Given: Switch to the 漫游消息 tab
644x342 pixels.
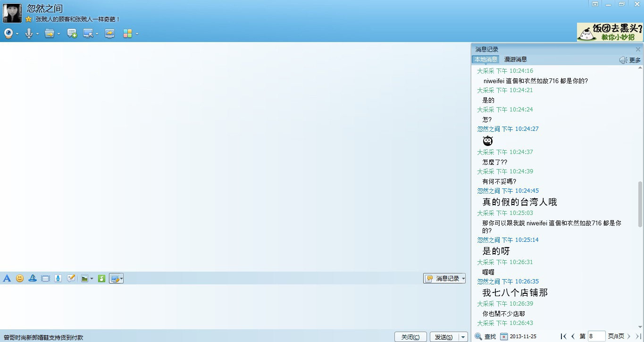Looking at the screenshot, I should point(516,60).
